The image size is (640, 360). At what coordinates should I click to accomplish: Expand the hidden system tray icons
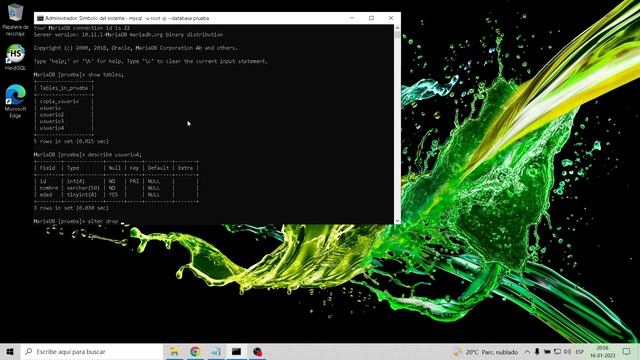point(527,352)
